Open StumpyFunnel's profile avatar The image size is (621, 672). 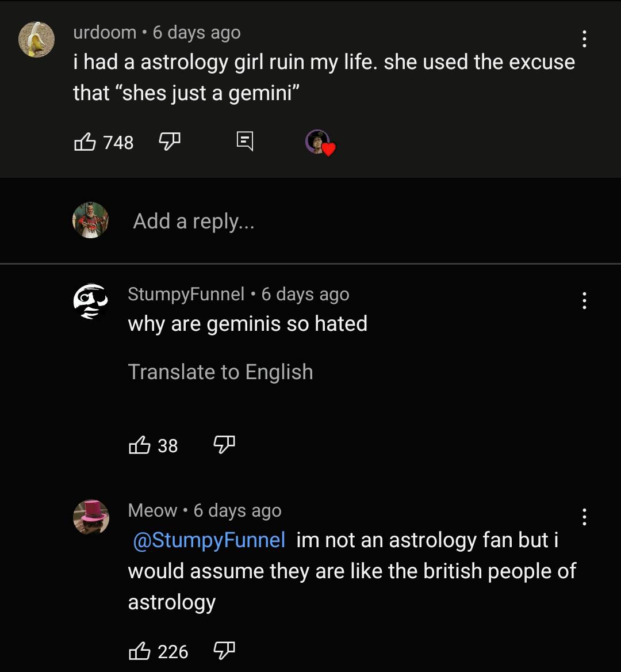coord(90,300)
